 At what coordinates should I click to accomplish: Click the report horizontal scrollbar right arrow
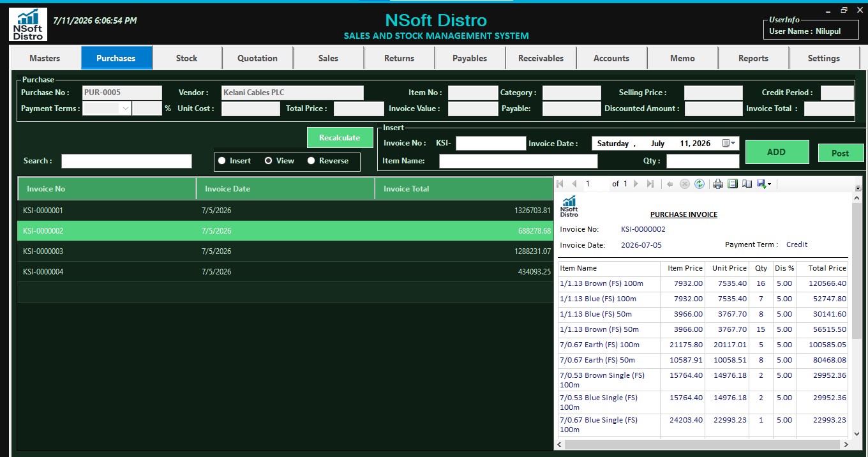(847, 444)
